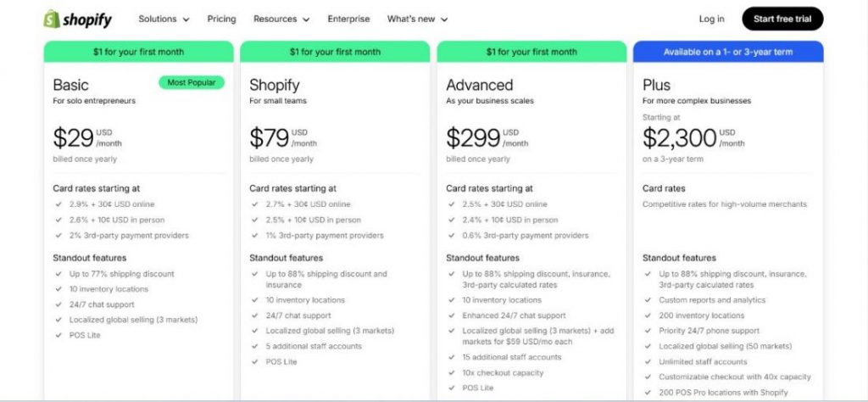Viewport: 868px width, 402px height.
Task: Click the Log in link
Action: [x=711, y=19]
